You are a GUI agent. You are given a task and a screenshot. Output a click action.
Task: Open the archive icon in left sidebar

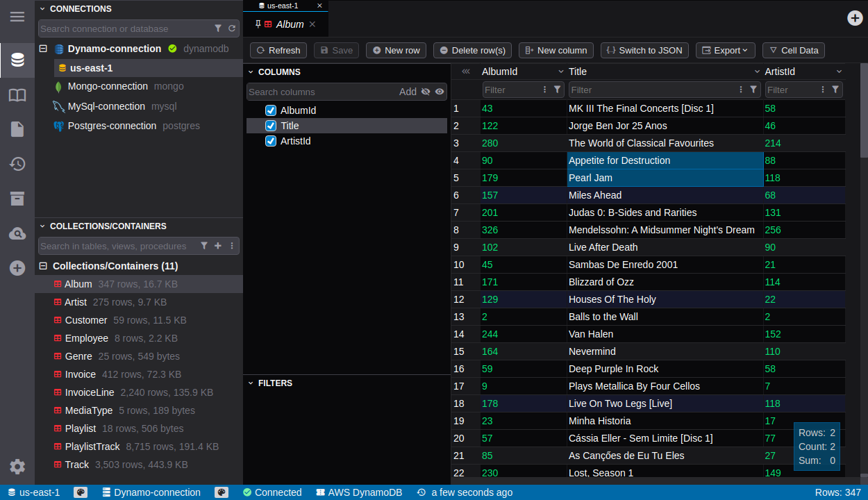[x=17, y=199]
